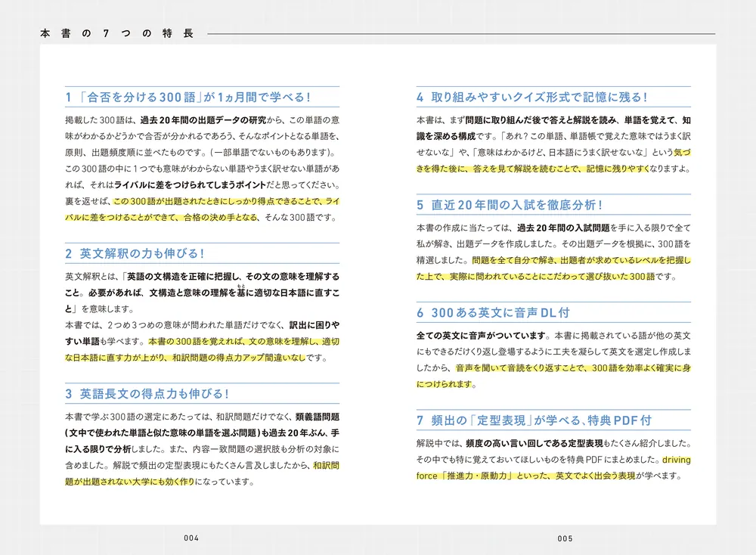Click bold text 頻度の高い言い回しである定型表現
The width and height of the screenshot is (756, 555).
click(x=534, y=443)
